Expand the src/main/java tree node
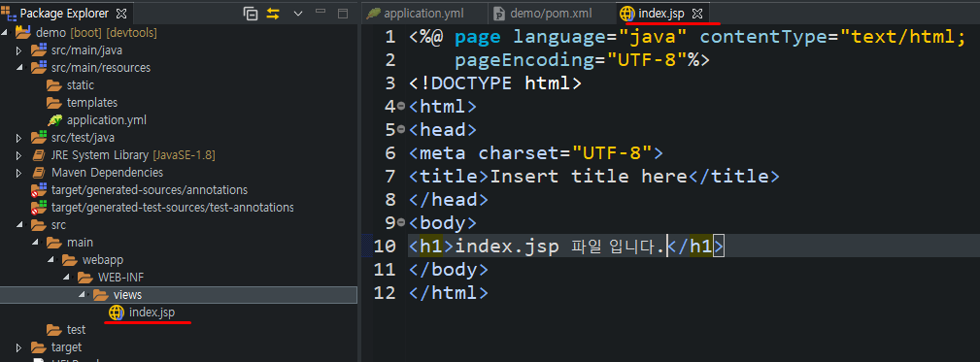This screenshot has height=362, width=980. [x=18, y=49]
